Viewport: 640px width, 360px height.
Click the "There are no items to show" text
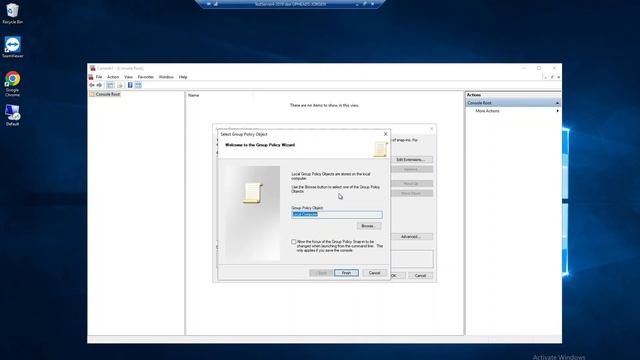(x=324, y=105)
